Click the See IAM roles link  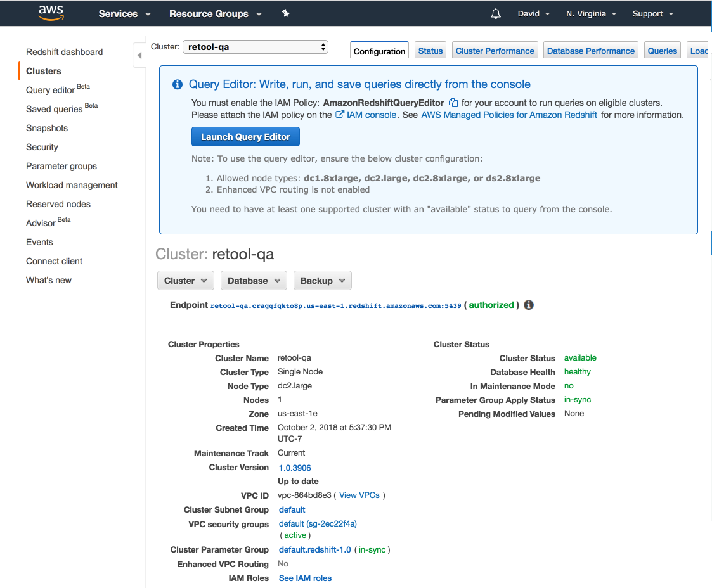[x=305, y=578]
